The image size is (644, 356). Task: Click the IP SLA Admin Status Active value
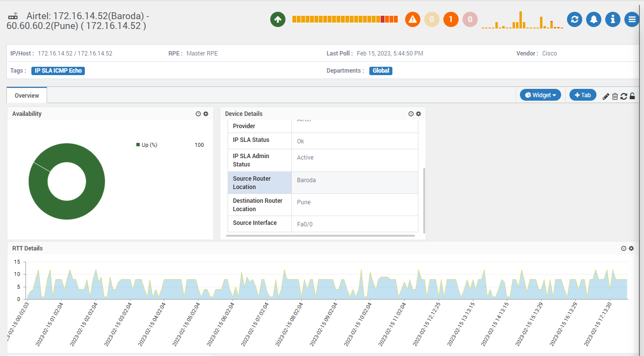305,158
